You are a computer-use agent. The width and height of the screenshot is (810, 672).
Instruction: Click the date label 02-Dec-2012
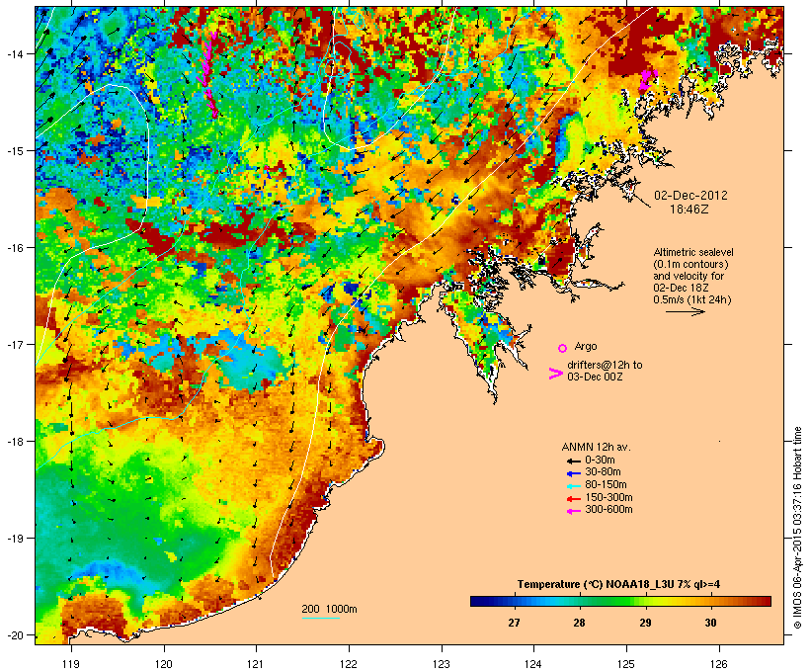tap(690, 196)
